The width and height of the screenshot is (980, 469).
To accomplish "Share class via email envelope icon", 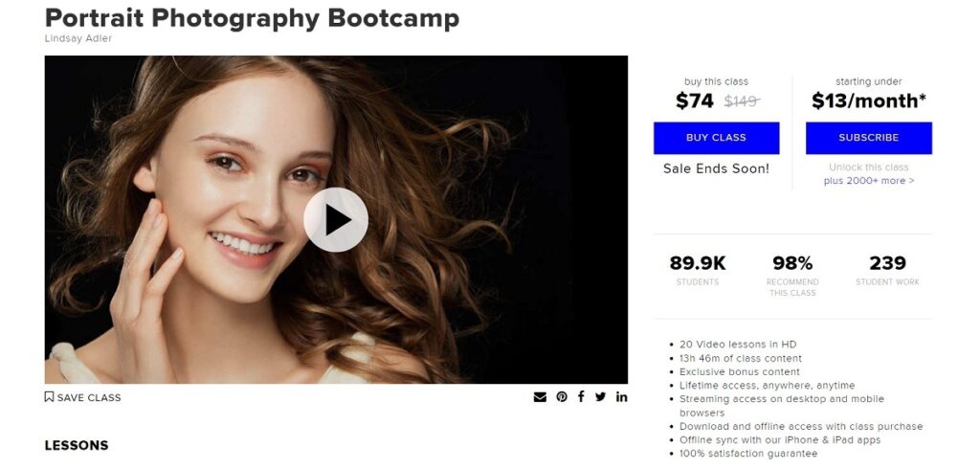I will [540, 397].
